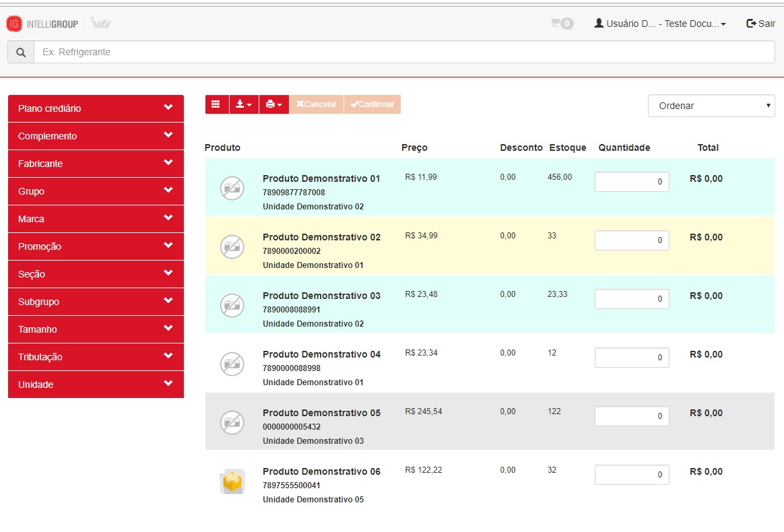Image resolution: width=784 pixels, height=532 pixels.
Task: Click the Quantidade column header
Action: coord(624,147)
